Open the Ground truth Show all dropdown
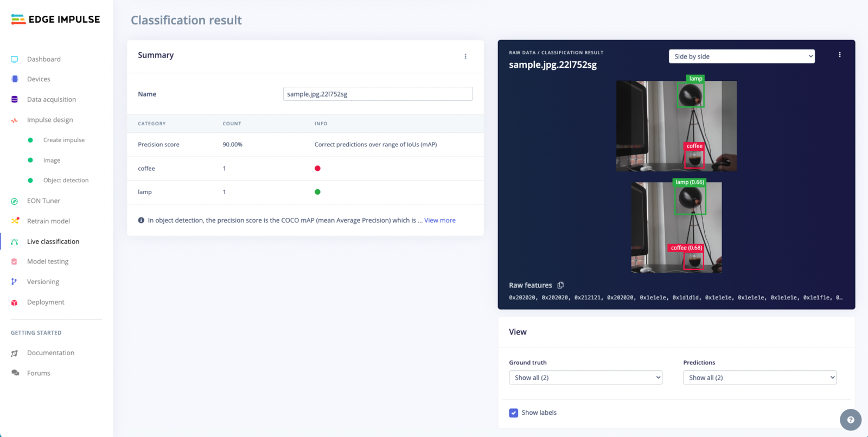 click(x=585, y=378)
